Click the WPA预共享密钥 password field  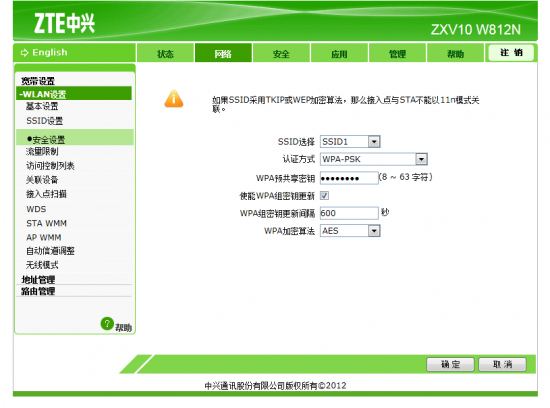349,178
